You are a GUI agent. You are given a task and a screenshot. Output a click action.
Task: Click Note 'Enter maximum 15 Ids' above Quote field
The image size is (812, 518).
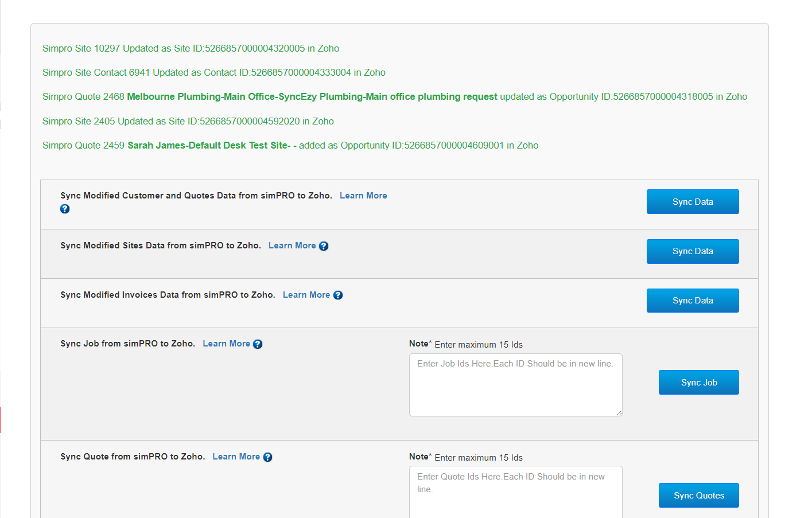(466, 457)
